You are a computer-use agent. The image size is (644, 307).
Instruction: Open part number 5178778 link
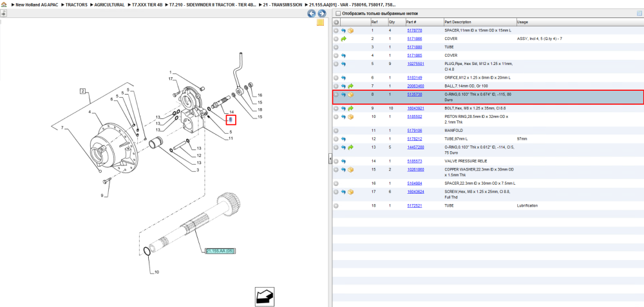point(414,30)
